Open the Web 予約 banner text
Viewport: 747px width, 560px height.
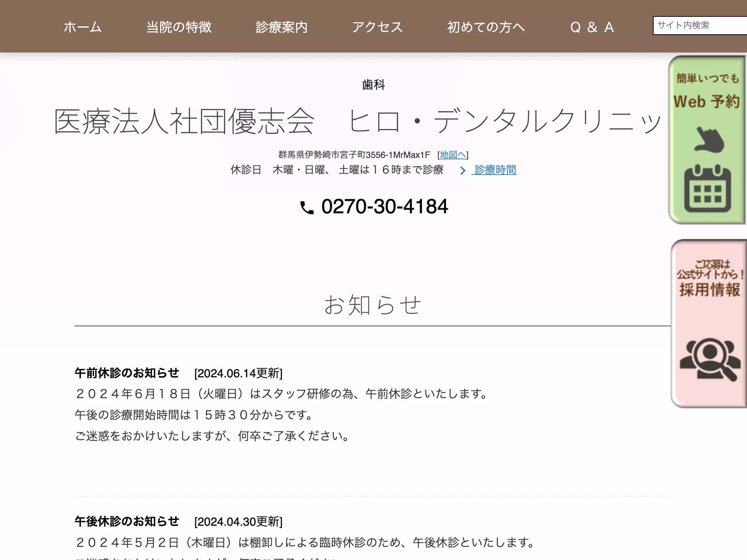click(707, 101)
